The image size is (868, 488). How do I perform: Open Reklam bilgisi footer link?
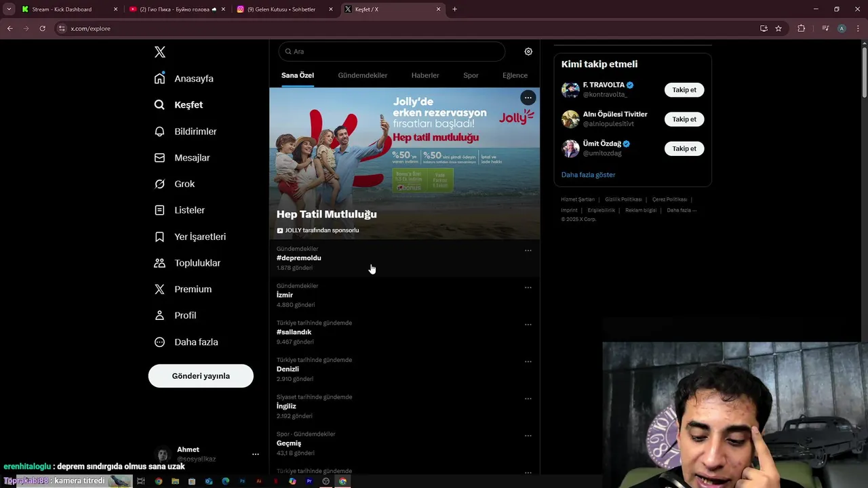(x=641, y=210)
